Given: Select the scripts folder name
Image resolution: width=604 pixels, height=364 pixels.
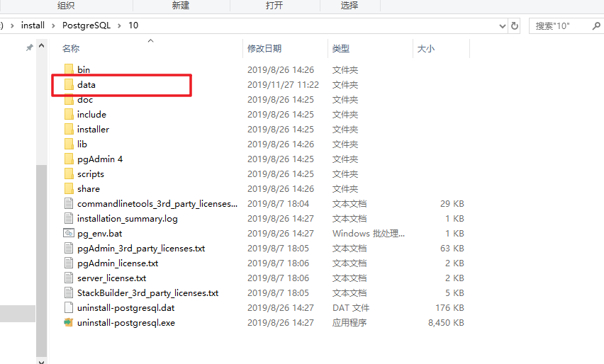Looking at the screenshot, I should (91, 174).
